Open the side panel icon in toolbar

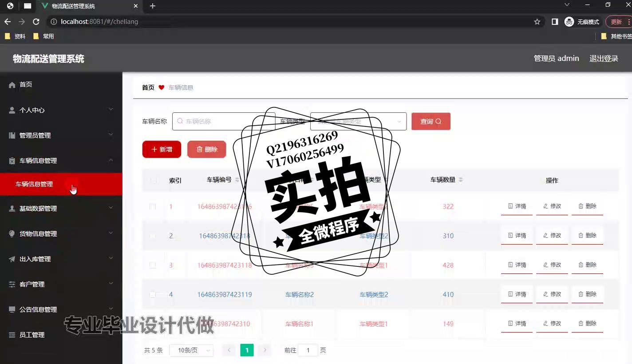555,22
